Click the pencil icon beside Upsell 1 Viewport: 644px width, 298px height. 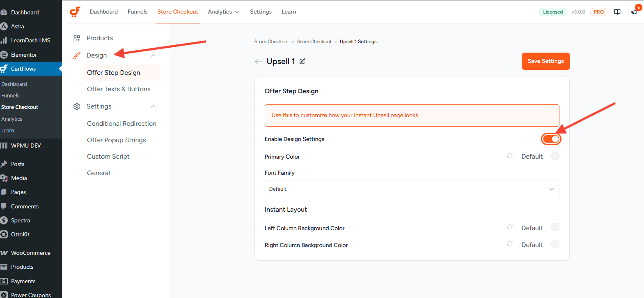tap(303, 61)
